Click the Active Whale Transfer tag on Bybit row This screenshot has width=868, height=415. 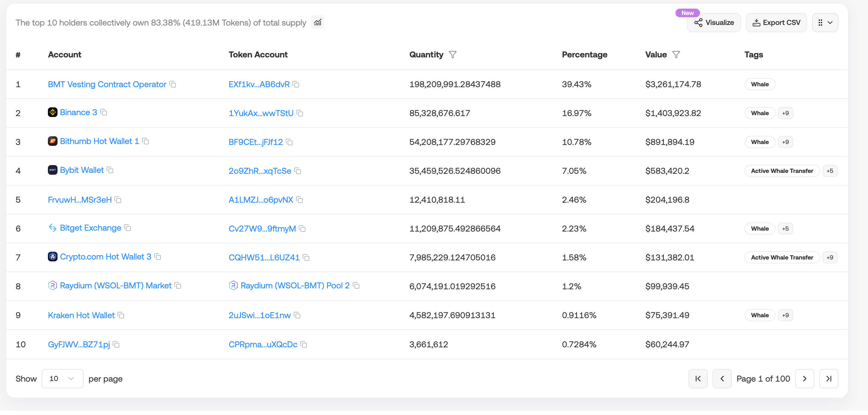[x=782, y=171]
